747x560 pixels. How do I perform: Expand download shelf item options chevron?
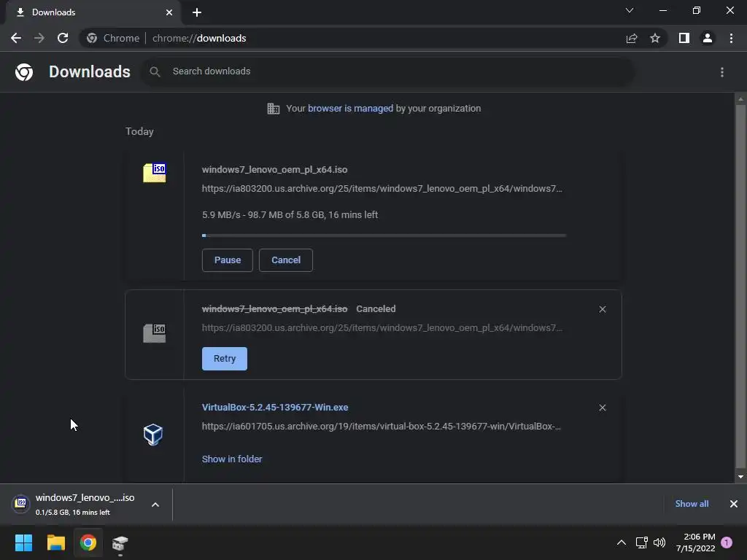pos(155,505)
